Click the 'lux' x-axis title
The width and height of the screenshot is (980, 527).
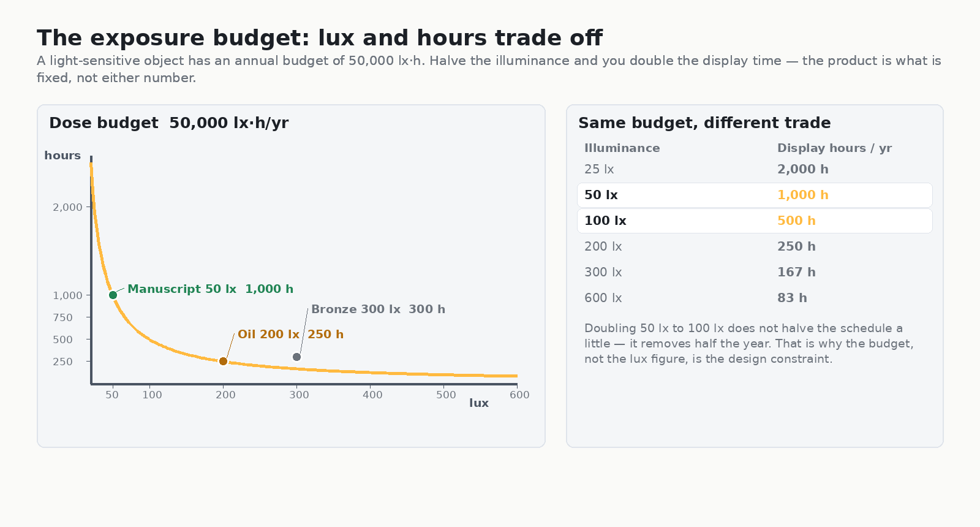tap(479, 403)
